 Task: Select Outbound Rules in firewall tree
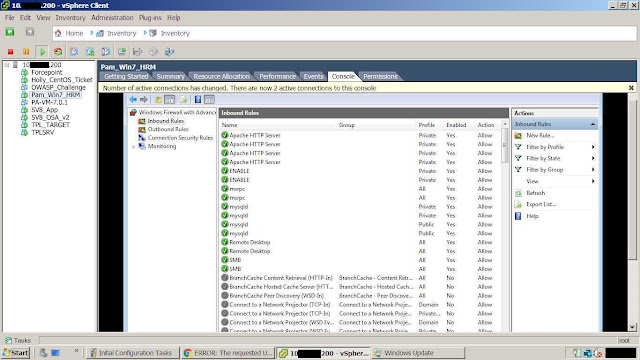(168, 129)
